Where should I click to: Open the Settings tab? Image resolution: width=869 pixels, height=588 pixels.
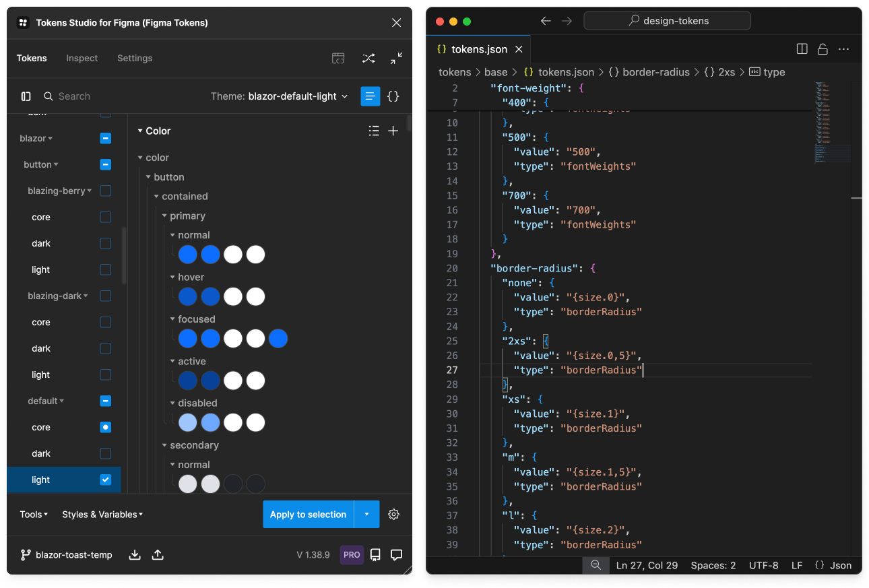pyautogui.click(x=135, y=58)
